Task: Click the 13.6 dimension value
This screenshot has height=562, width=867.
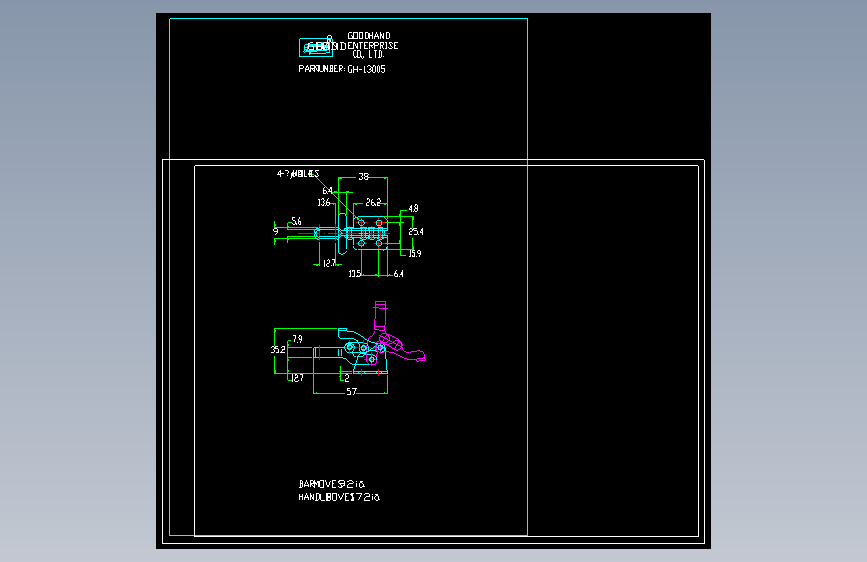Action: point(324,202)
